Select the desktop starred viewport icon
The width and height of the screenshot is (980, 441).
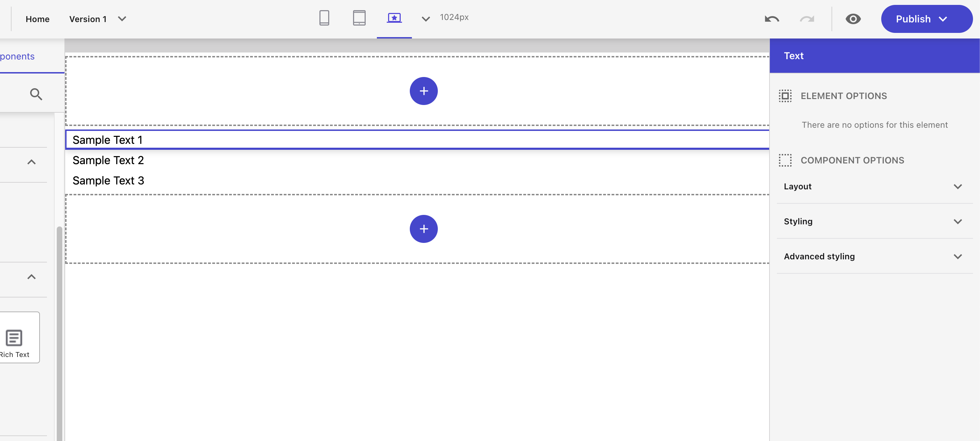point(394,18)
